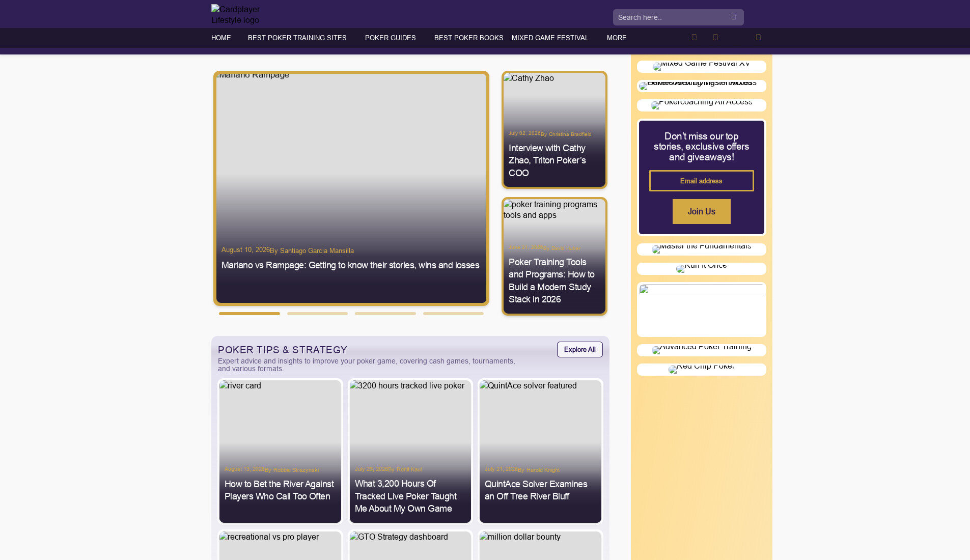Open the Mixed Game Festival menu

(x=550, y=38)
